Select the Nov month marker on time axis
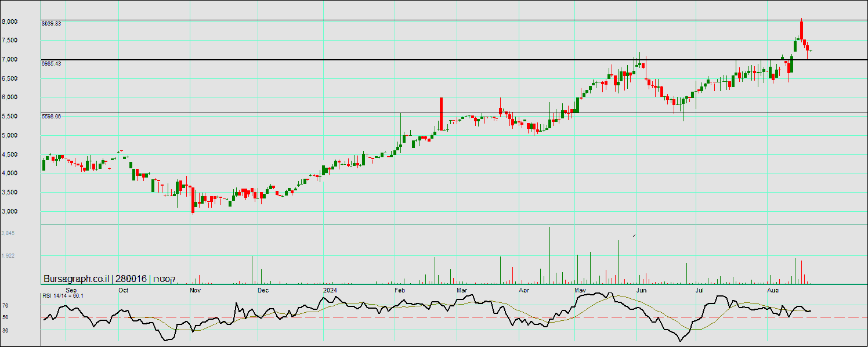 pyautogui.click(x=195, y=290)
